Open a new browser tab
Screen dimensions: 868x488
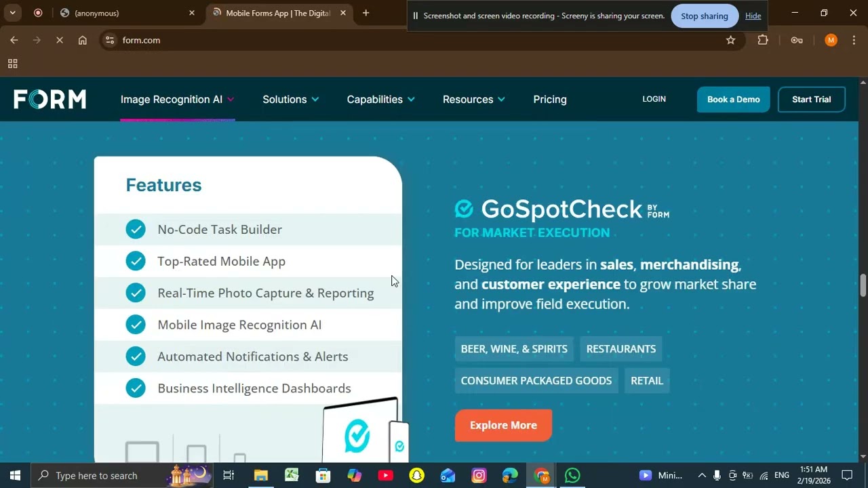366,13
